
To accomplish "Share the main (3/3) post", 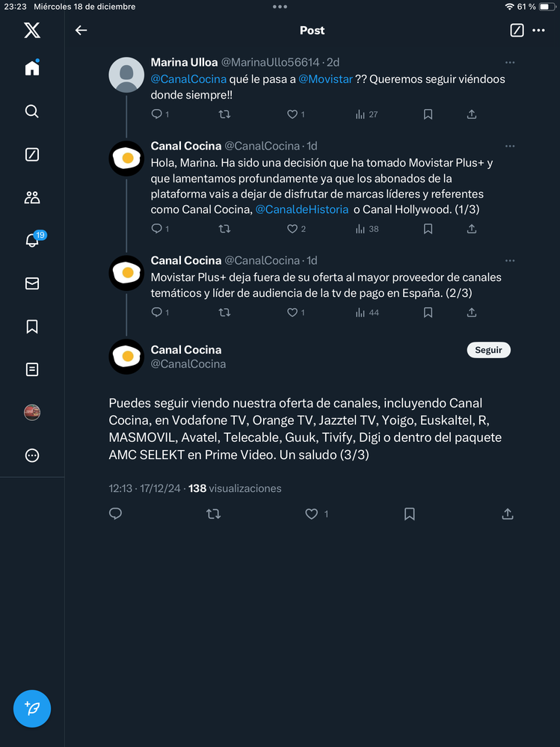I will pos(508,514).
